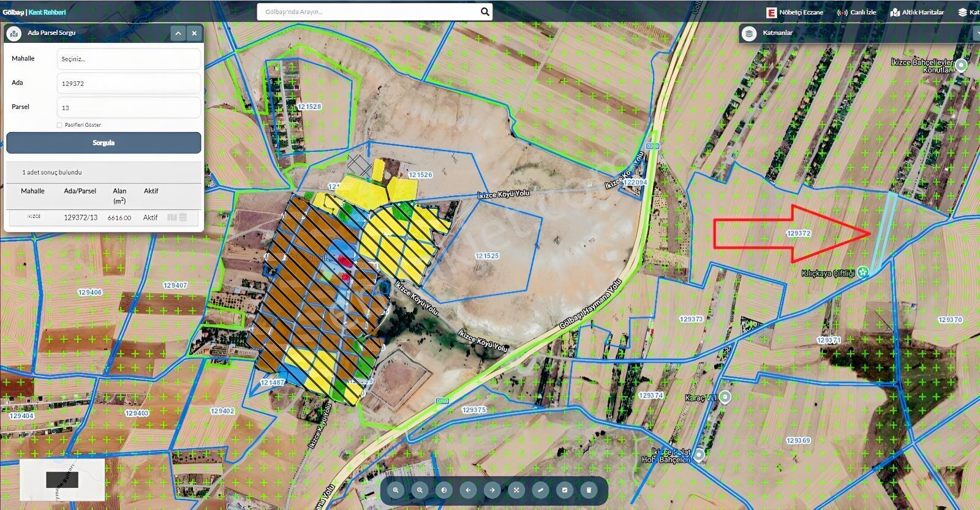Image resolution: width=980 pixels, height=510 pixels.
Task: Click the map icon in result row
Action: (x=172, y=217)
